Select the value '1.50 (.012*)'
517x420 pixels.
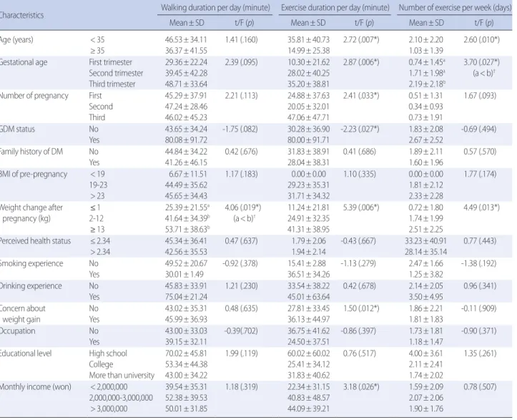(361, 308)
